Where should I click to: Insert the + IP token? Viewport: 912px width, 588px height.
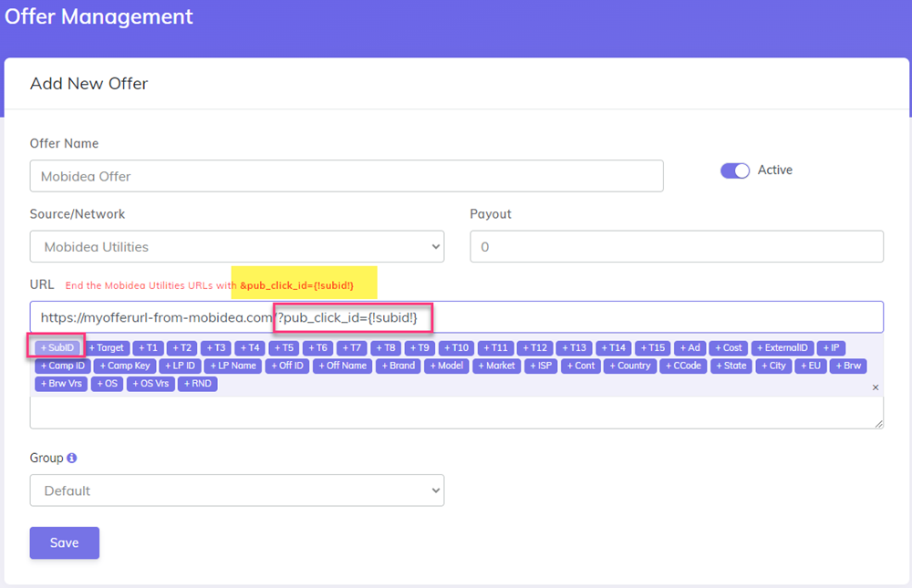(831, 348)
